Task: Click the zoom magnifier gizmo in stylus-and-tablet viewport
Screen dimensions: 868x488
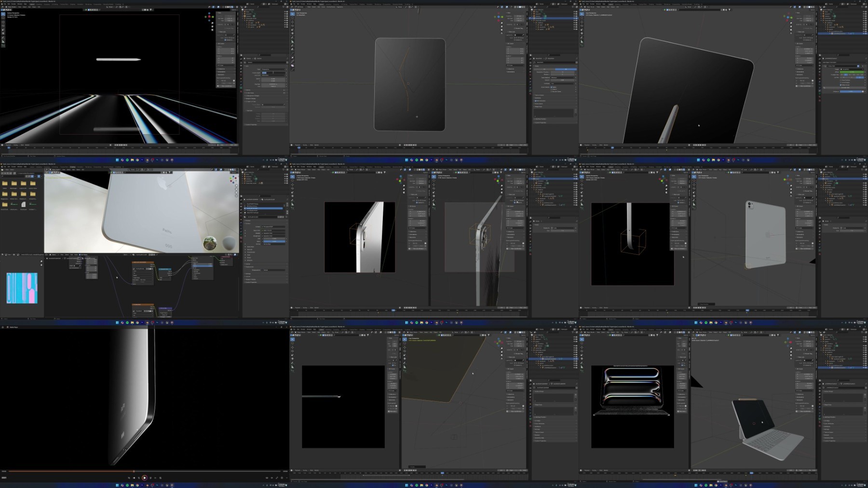Action: point(791,23)
